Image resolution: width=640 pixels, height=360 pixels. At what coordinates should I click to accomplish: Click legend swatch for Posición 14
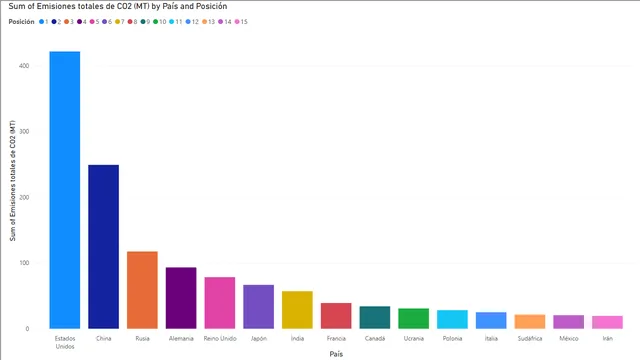[x=221, y=22]
